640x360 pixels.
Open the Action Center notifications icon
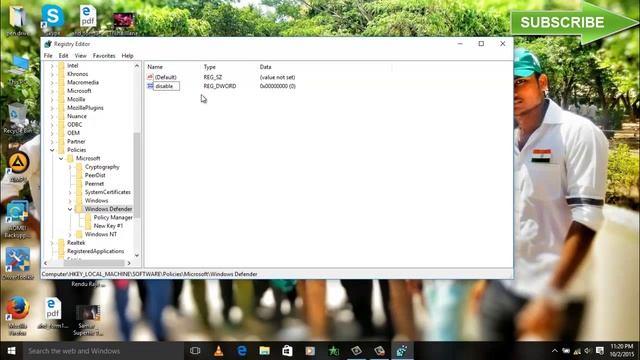[x=600, y=351]
